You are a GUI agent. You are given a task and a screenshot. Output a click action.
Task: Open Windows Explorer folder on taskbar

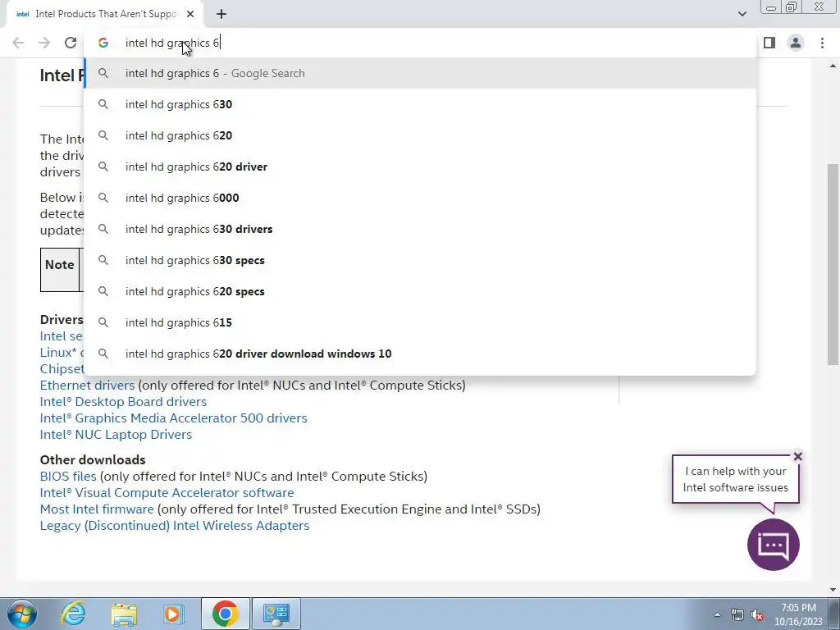click(124, 614)
